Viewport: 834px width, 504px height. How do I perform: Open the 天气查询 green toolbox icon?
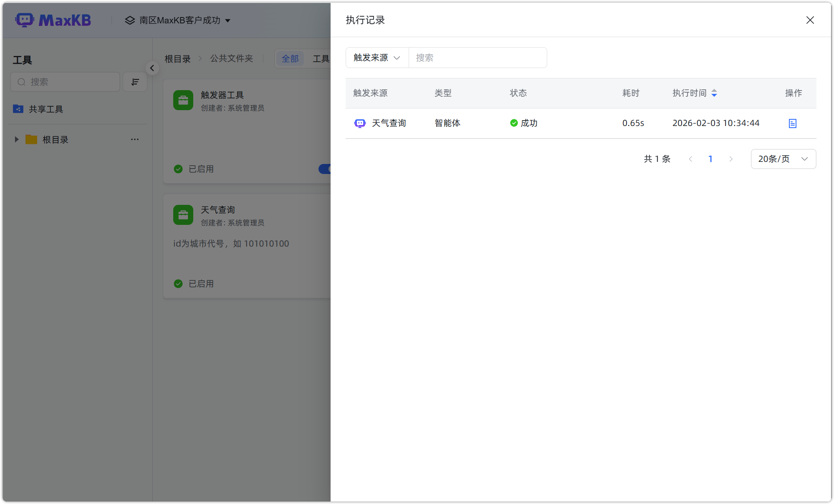pyautogui.click(x=183, y=215)
